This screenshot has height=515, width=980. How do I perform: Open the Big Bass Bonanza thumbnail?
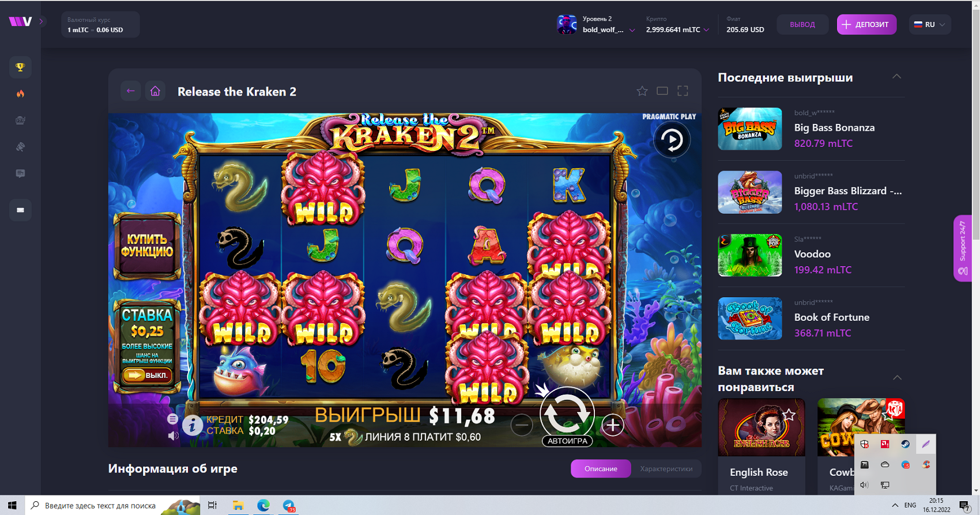[750, 128]
